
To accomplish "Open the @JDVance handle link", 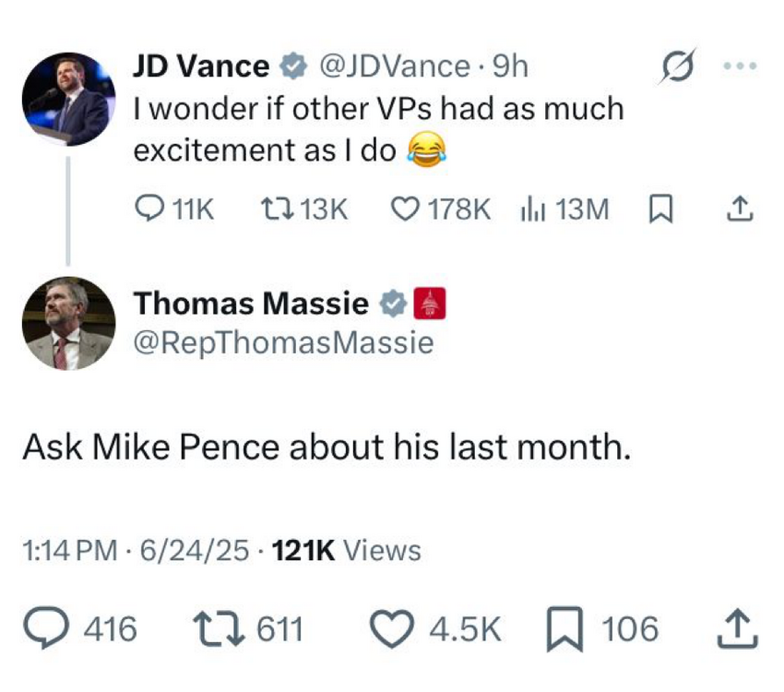I will (x=394, y=66).
